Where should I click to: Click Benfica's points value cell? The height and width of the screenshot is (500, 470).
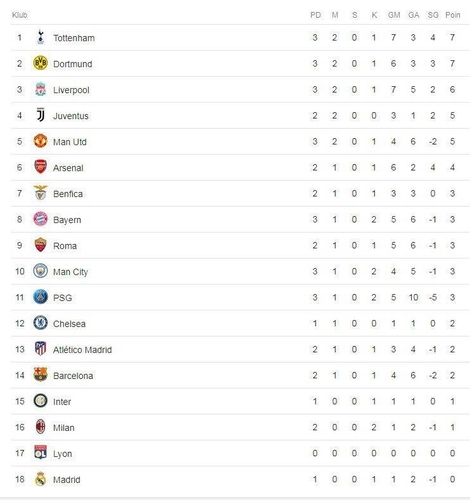coord(452,193)
